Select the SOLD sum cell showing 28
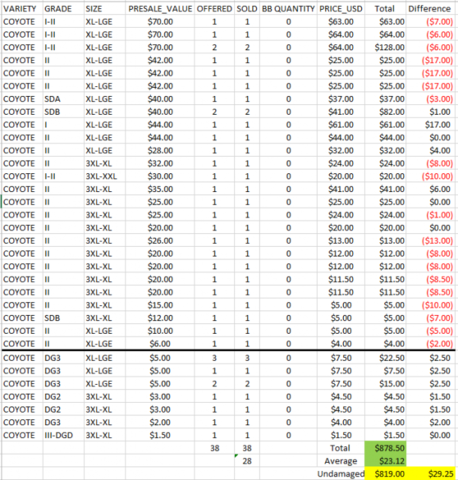Viewport: 458px width, 480px height. tap(247, 461)
